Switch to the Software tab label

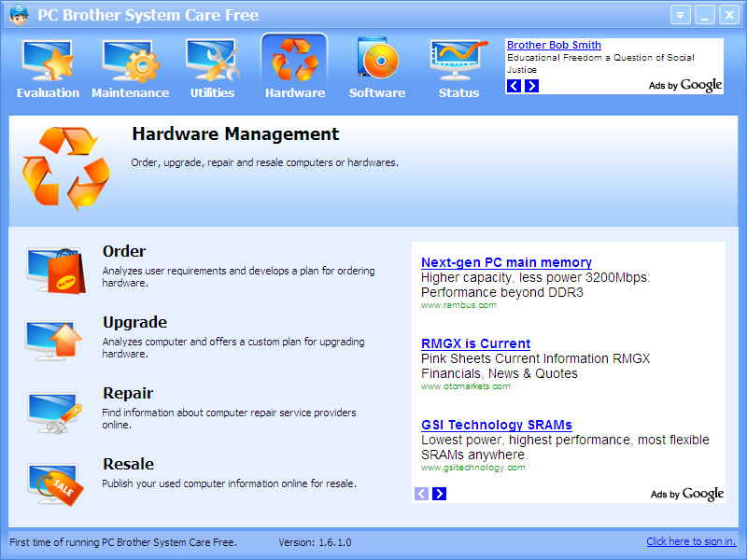[377, 92]
